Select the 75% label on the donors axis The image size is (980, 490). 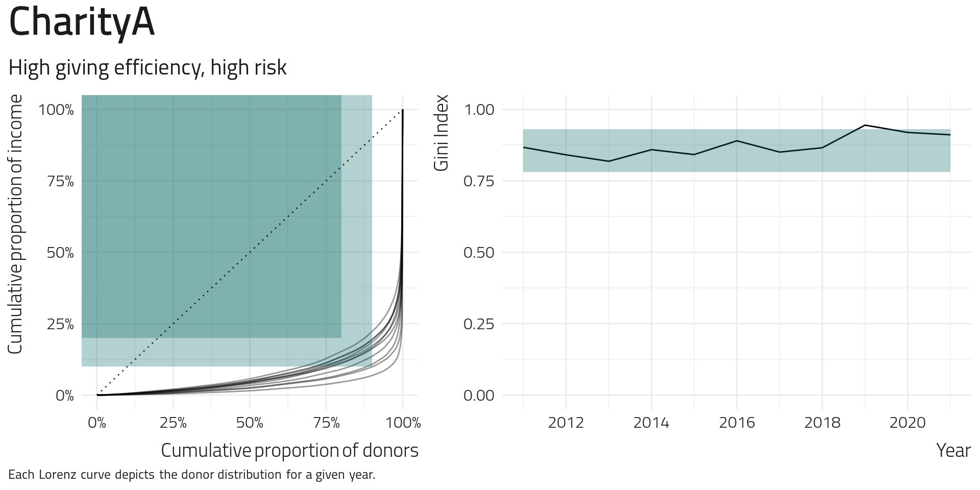click(x=326, y=423)
